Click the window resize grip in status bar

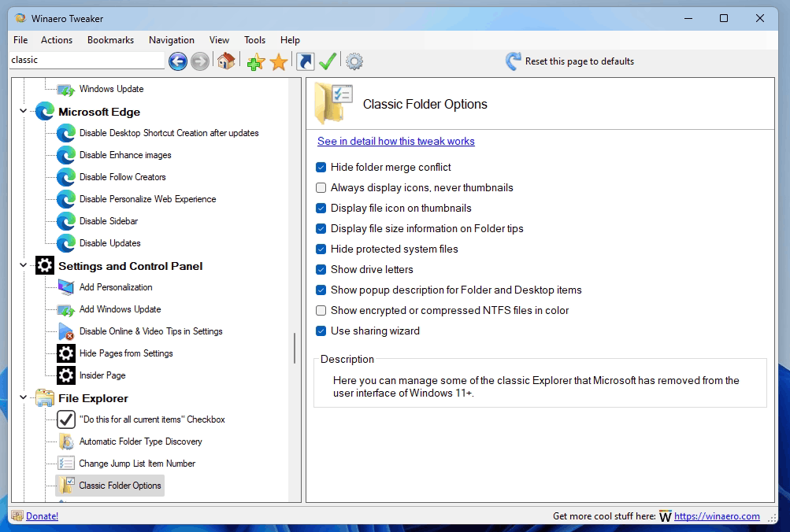click(x=773, y=517)
